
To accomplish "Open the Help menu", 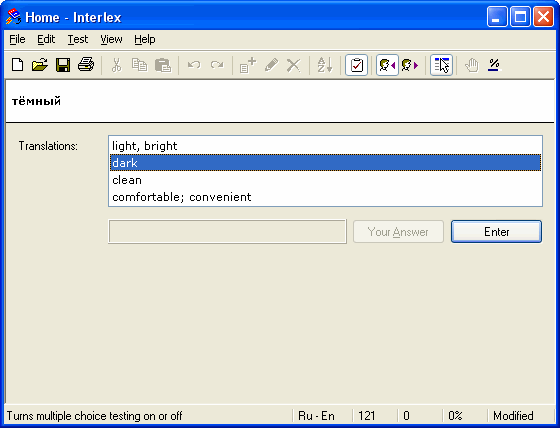I will point(145,39).
